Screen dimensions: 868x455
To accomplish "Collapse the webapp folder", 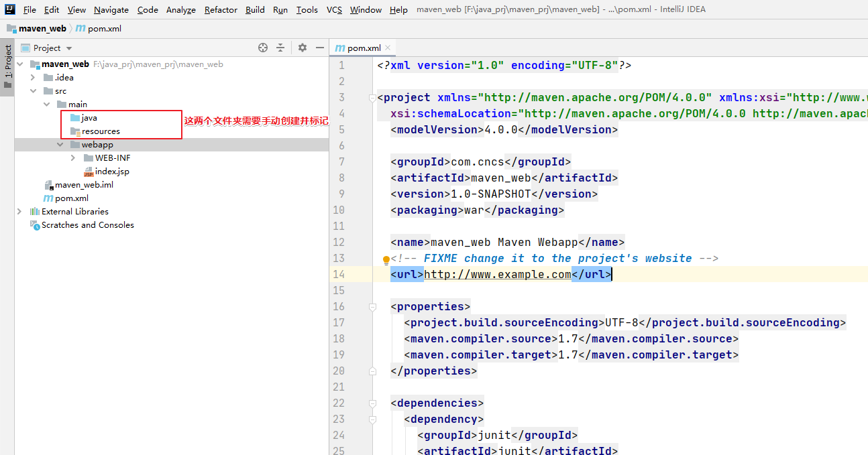I will click(60, 145).
